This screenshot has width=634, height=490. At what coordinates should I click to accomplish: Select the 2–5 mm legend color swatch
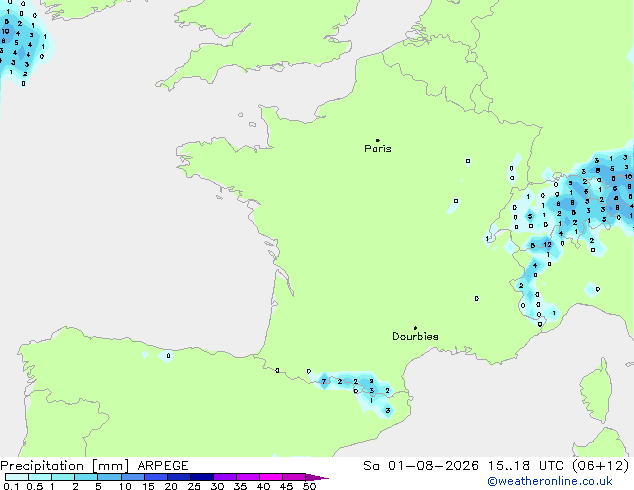(x=86, y=477)
